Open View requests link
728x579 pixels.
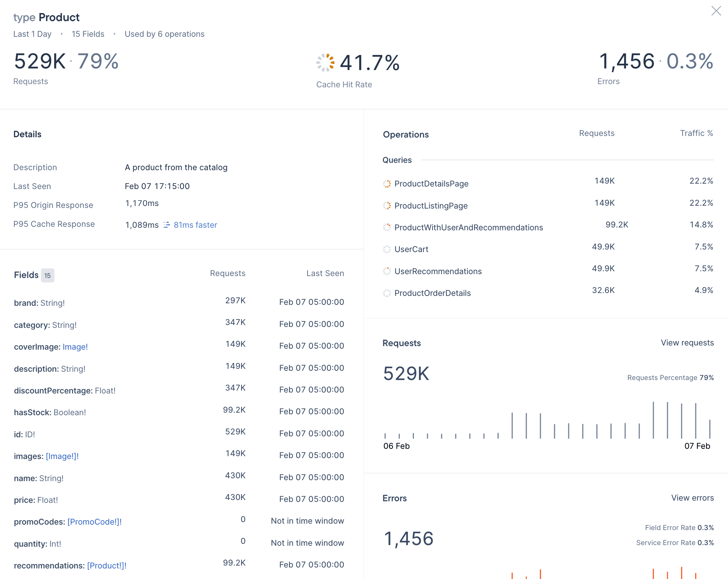pos(687,343)
